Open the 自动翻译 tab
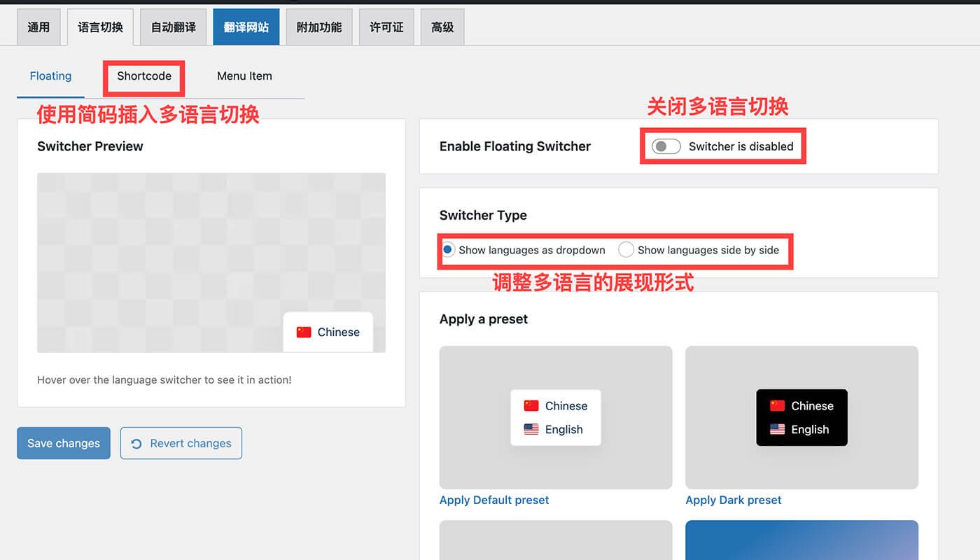The width and height of the screenshot is (980, 560). pyautogui.click(x=172, y=27)
